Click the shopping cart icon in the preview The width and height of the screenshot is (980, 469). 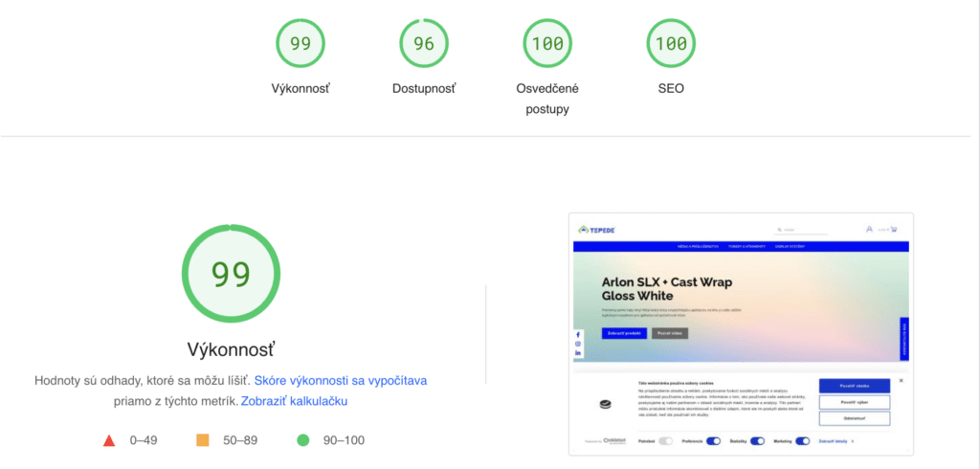point(894,230)
